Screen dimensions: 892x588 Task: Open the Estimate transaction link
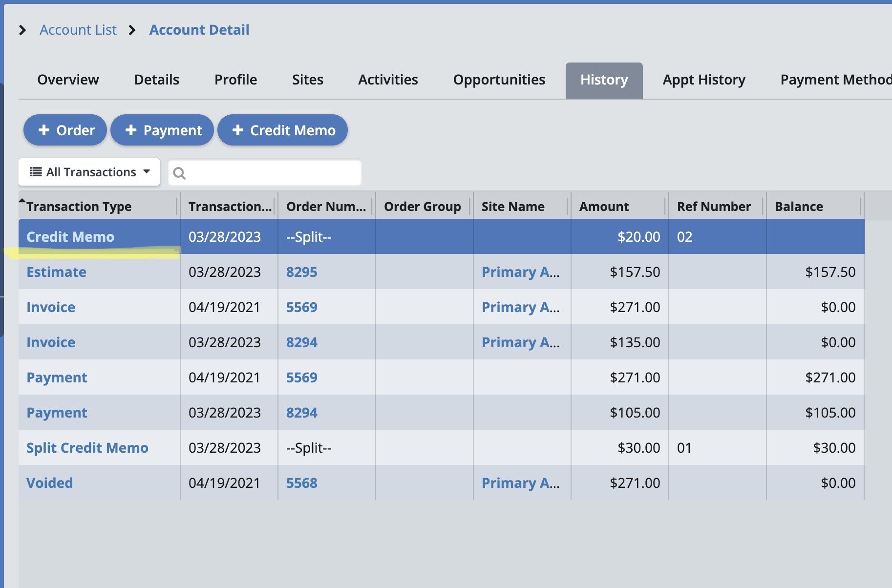(56, 272)
